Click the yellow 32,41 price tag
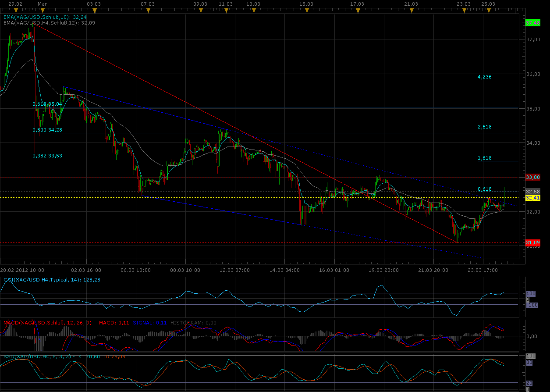 tap(532, 198)
